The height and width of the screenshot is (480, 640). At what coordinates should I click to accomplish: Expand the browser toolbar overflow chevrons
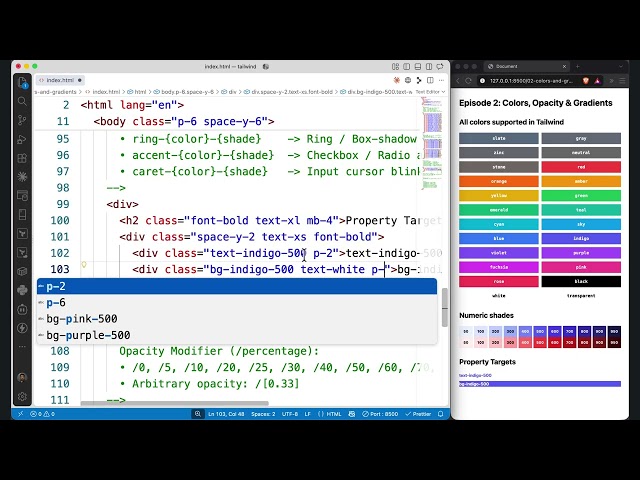[x=611, y=81]
